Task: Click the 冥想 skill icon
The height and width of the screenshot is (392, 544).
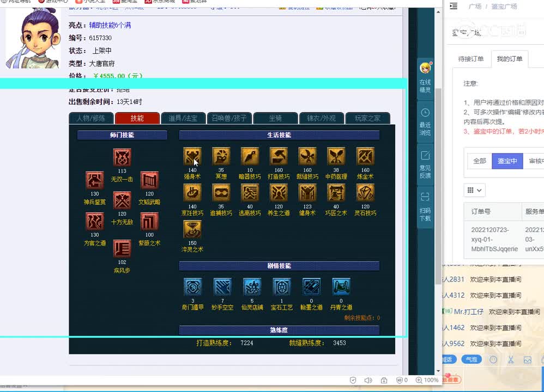Action: pyautogui.click(x=221, y=156)
